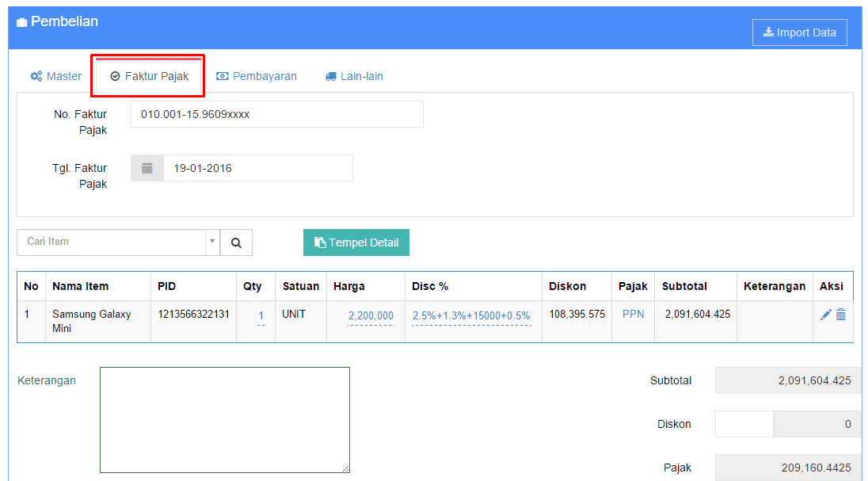Click the pencil edit icon in Aksi column

point(825,315)
